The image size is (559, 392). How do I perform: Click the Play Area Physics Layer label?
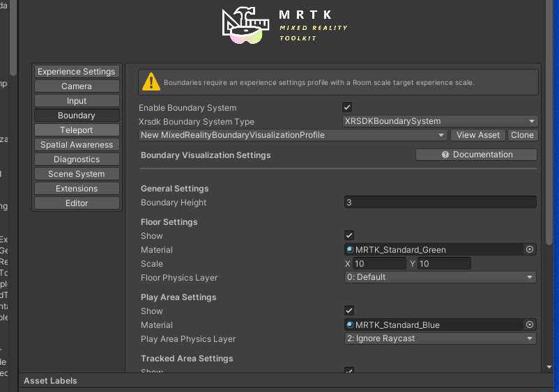tap(188, 338)
